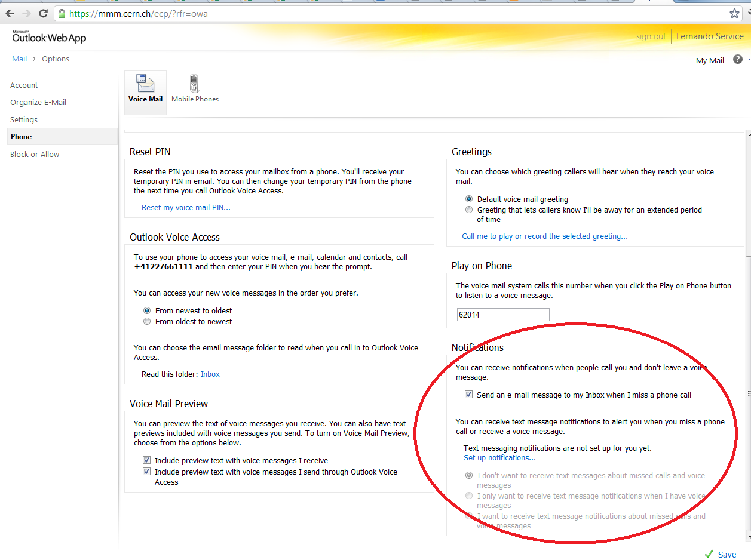Select only voice messages text notification option
Viewport: 751px width, 560px height.
[469, 496]
